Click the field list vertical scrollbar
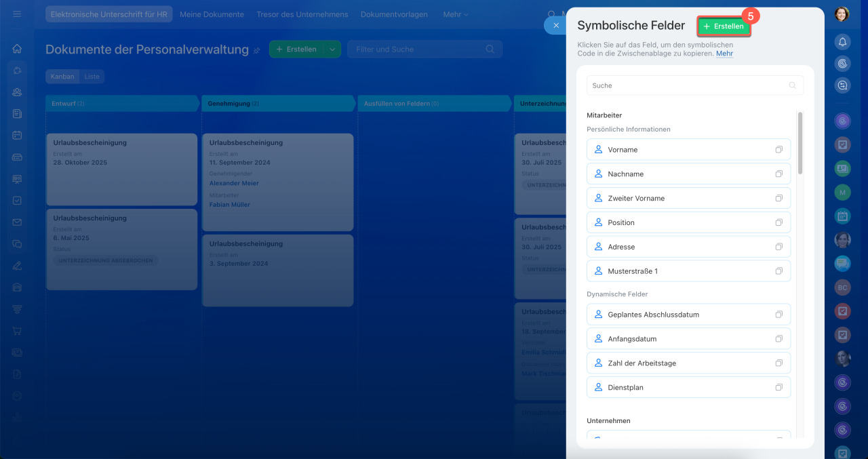Screen dimensions: 868x459 [800, 143]
